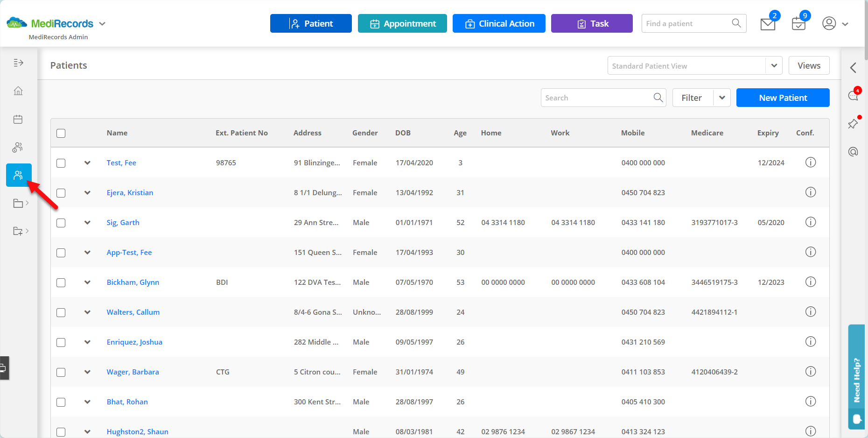Screen dimensions: 868x438
Task: Open the patient record for Walters, Callum
Action: coord(133,312)
